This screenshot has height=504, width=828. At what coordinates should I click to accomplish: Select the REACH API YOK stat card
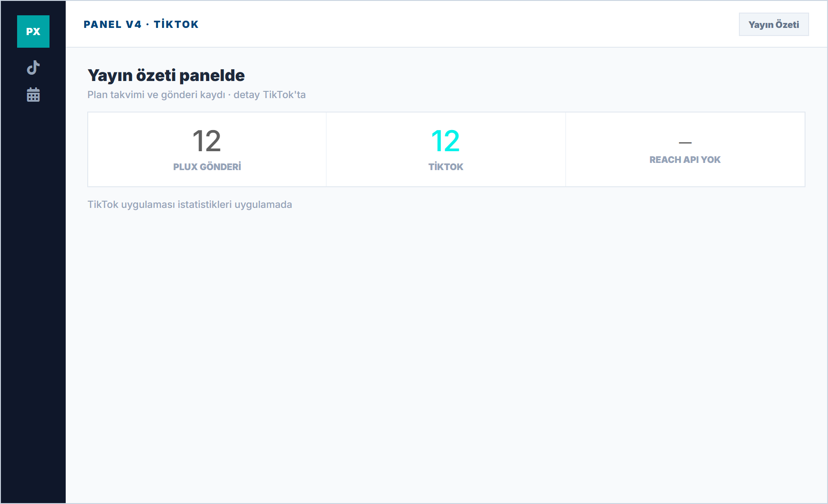(x=685, y=149)
